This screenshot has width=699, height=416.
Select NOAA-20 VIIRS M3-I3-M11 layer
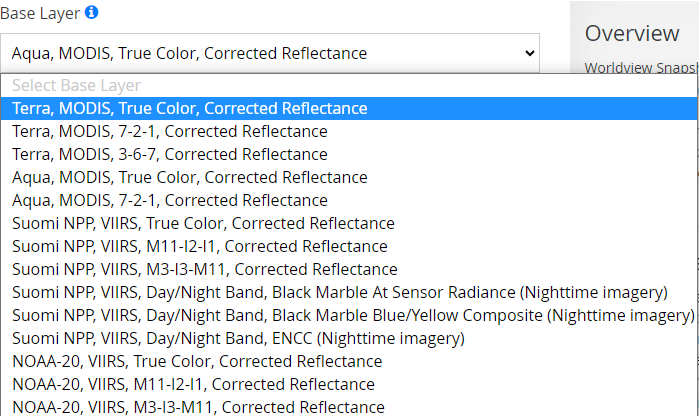click(198, 407)
